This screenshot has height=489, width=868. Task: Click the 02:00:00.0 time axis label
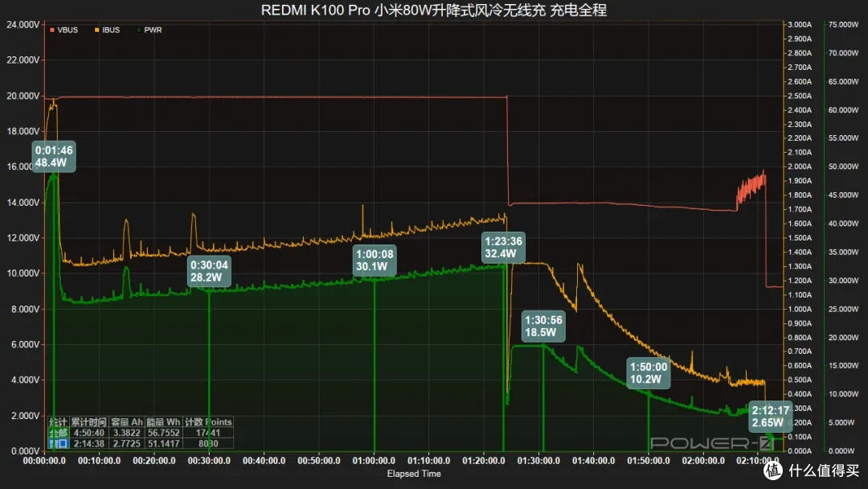703,460
